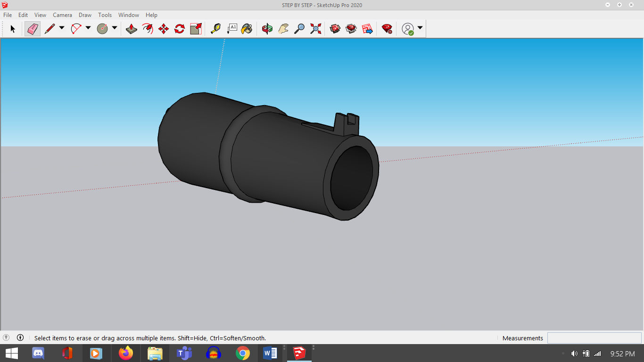Image resolution: width=644 pixels, height=362 pixels.
Task: Open Google Chrome from the taskbar
Action: click(x=243, y=353)
